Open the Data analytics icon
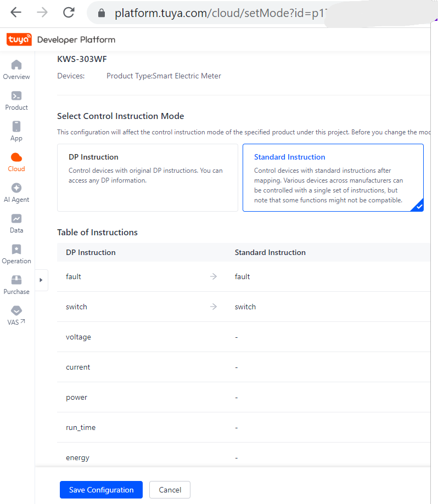Image resolution: width=438 pixels, height=504 pixels. point(16,219)
